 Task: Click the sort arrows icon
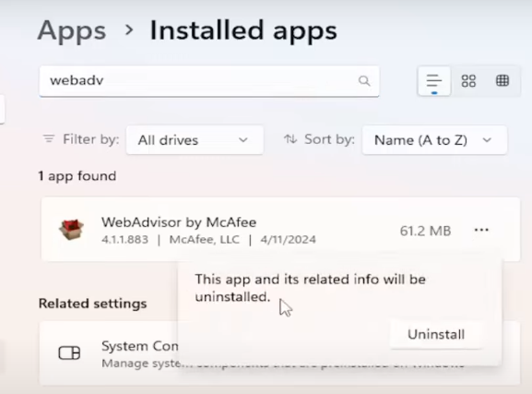(290, 139)
